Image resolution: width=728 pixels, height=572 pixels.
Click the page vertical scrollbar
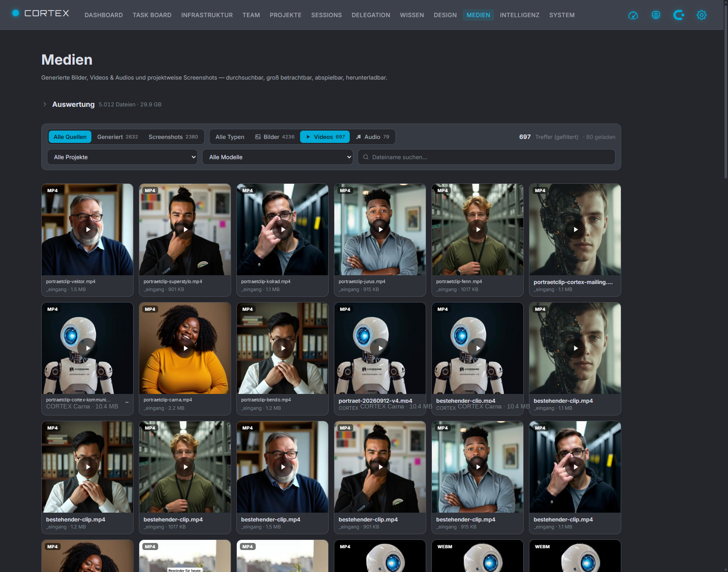[726, 286]
